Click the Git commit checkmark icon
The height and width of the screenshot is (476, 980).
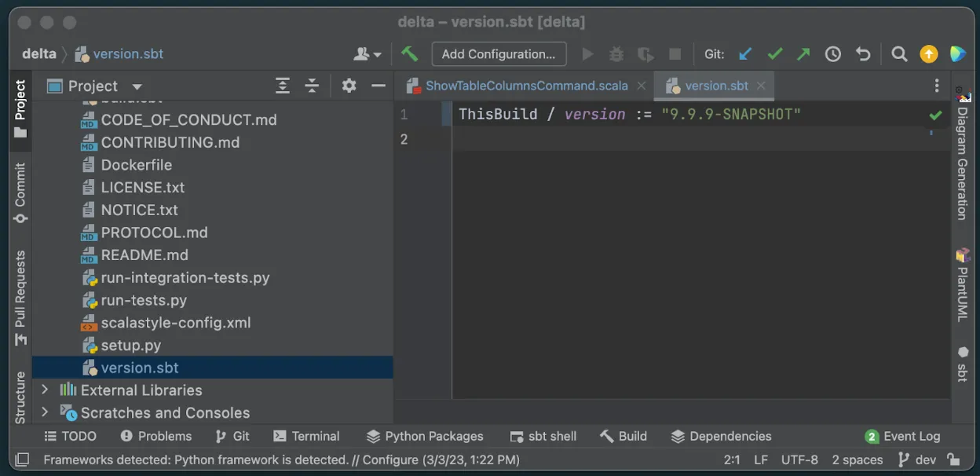(x=774, y=54)
